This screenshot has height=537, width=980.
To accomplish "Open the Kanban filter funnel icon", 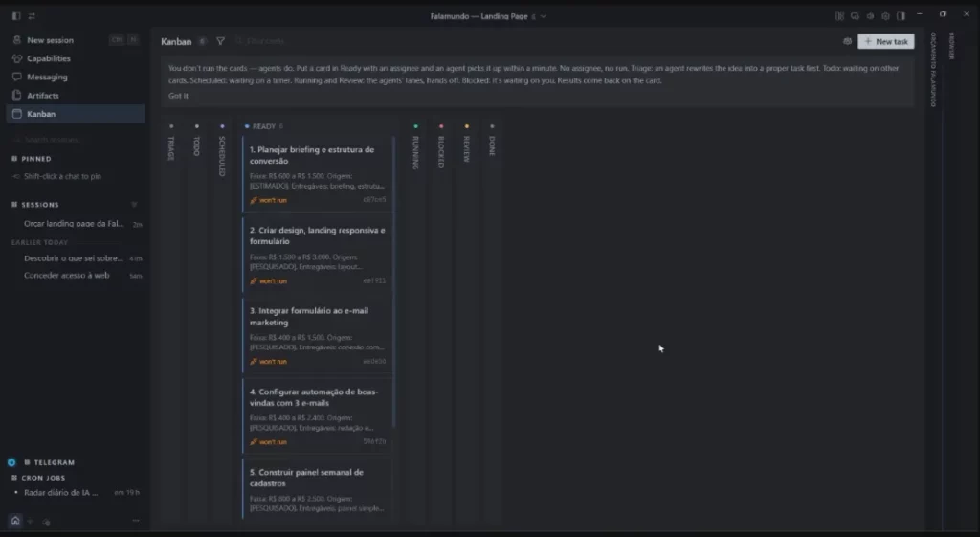I will click(x=221, y=41).
